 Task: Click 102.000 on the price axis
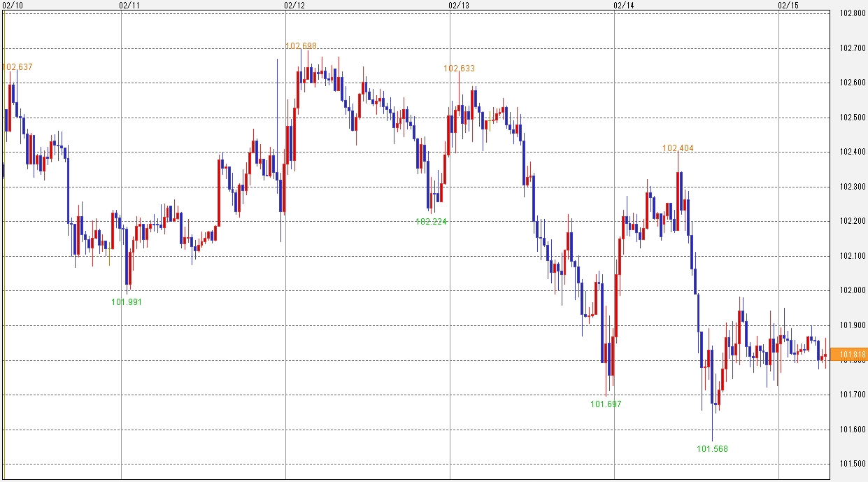click(x=851, y=291)
